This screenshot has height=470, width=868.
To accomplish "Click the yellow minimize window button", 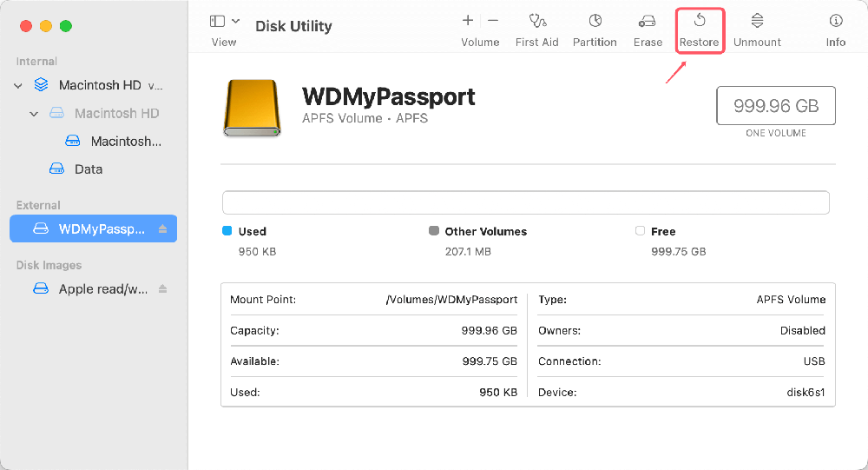I will (46, 26).
